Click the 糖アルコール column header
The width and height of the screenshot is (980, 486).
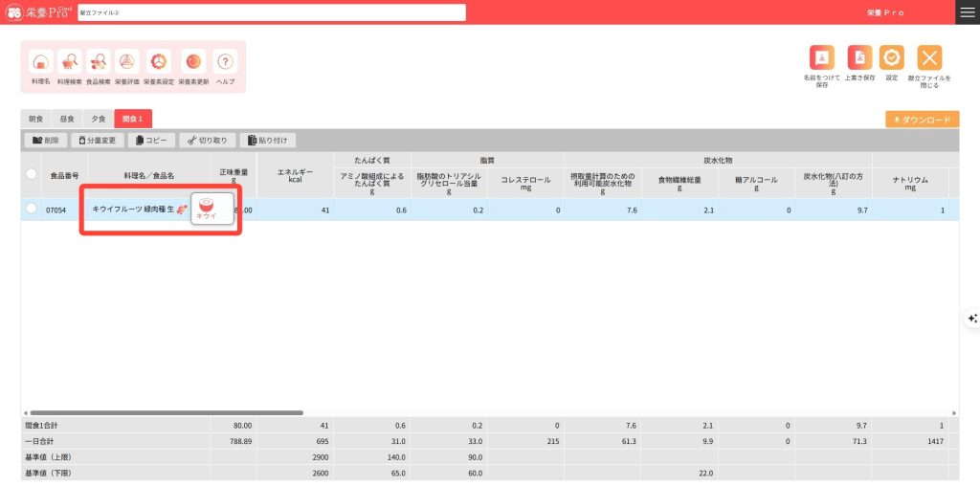[756, 183]
